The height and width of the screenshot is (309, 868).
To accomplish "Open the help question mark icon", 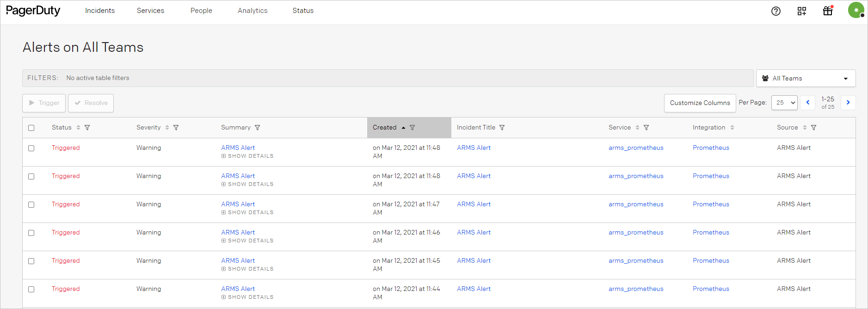I will coord(776,11).
